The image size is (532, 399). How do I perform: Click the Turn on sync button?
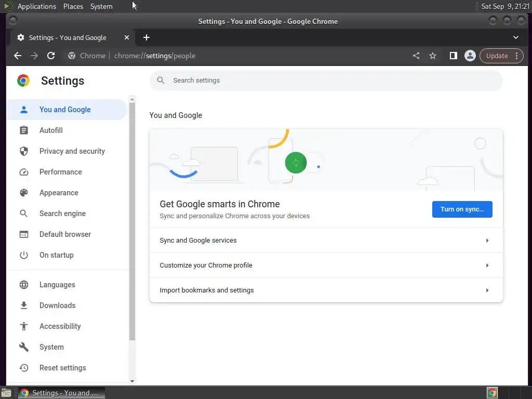(x=462, y=209)
